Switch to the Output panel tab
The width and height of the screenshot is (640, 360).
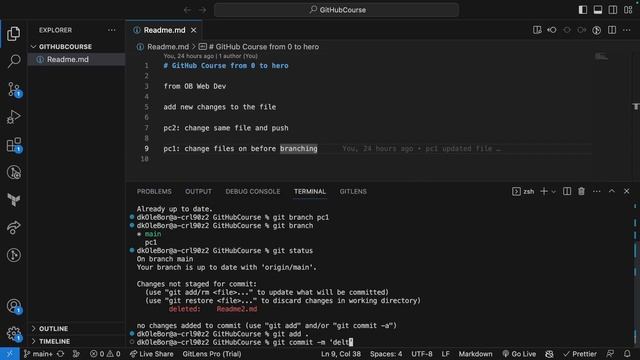[x=198, y=191]
